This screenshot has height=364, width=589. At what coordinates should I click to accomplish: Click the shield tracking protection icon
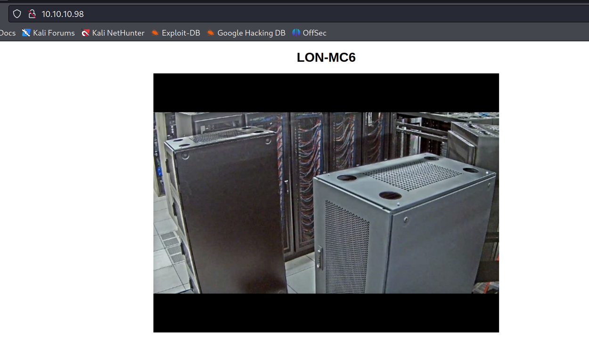17,14
